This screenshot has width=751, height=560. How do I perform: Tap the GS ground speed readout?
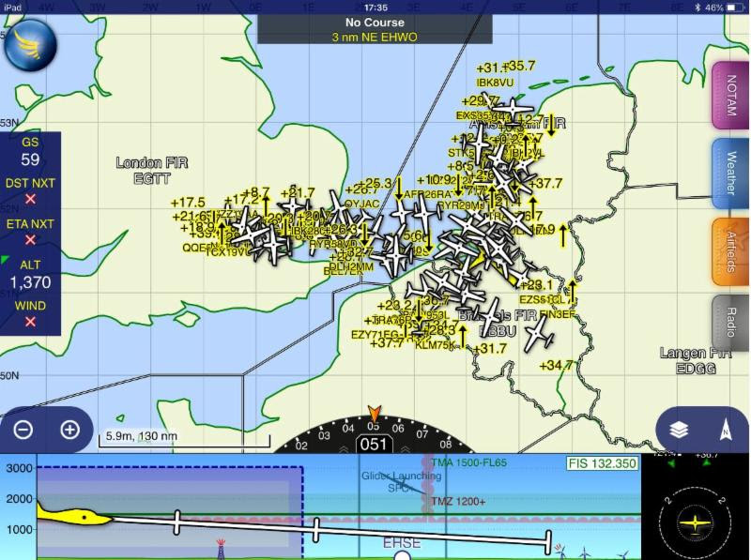pyautogui.click(x=30, y=151)
